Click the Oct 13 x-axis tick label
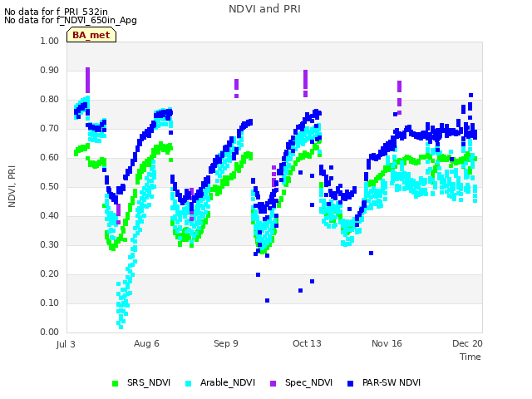Screen dimensions: 532x399 tap(307, 343)
